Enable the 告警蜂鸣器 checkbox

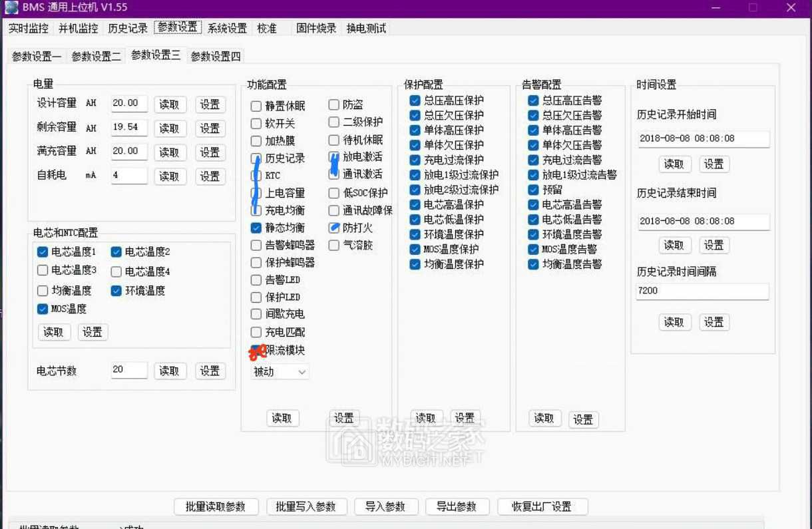(x=256, y=245)
